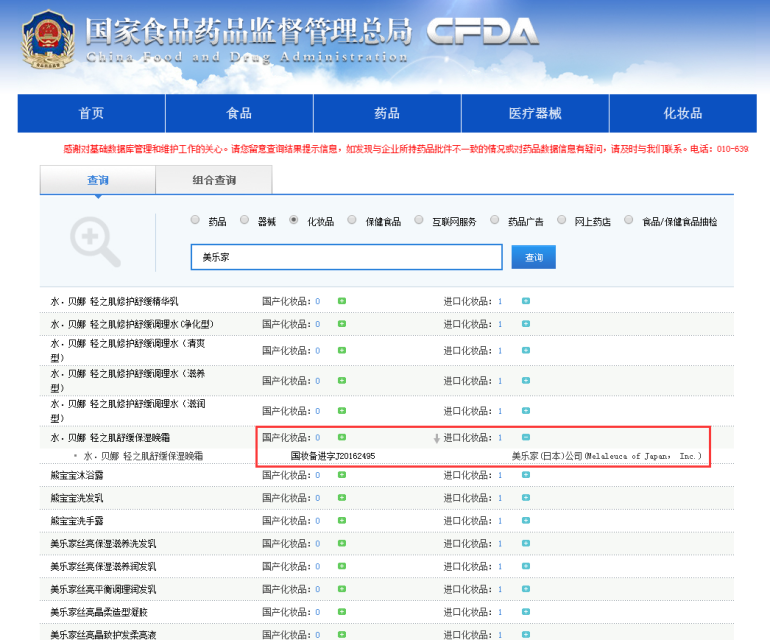The height and width of the screenshot is (640, 770).
Task: Focus the search field containing 美乐家
Action: click(346, 257)
